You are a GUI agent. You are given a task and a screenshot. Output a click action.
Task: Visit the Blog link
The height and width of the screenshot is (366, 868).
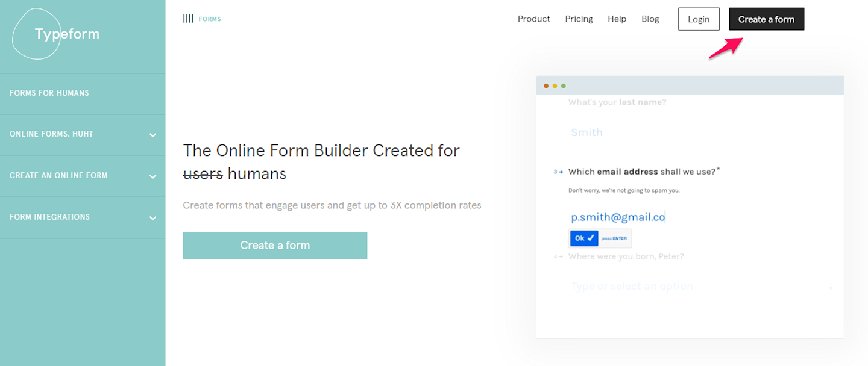click(650, 19)
